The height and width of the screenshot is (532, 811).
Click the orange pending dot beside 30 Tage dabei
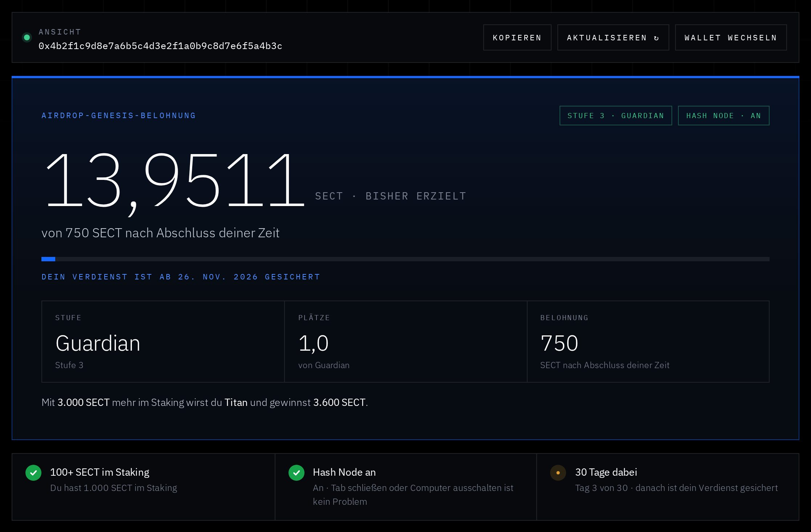click(x=558, y=473)
